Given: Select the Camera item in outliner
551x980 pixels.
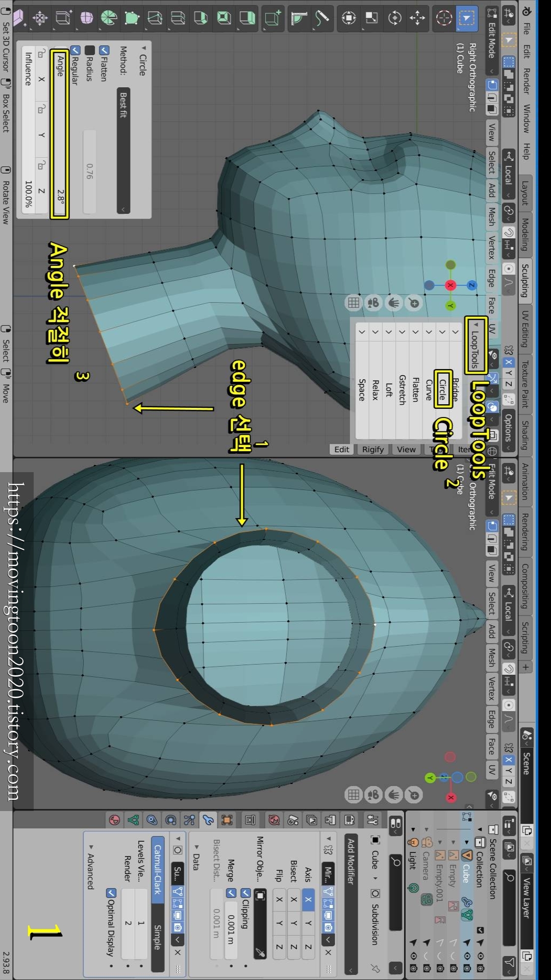Looking at the screenshot, I should tap(426, 866).
